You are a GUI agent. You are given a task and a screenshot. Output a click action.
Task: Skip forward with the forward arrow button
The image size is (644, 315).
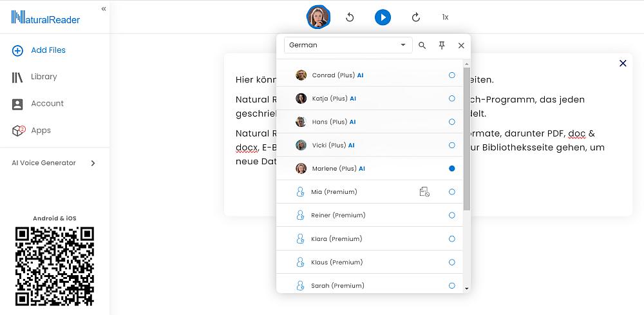click(415, 17)
